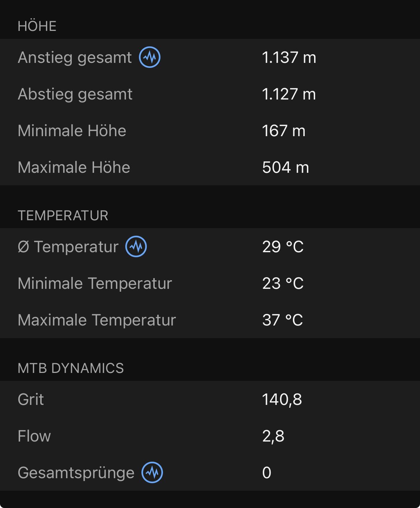This screenshot has width=420, height=508.
Task: Click the 37 °C maximum temperature value
Action: tap(283, 320)
